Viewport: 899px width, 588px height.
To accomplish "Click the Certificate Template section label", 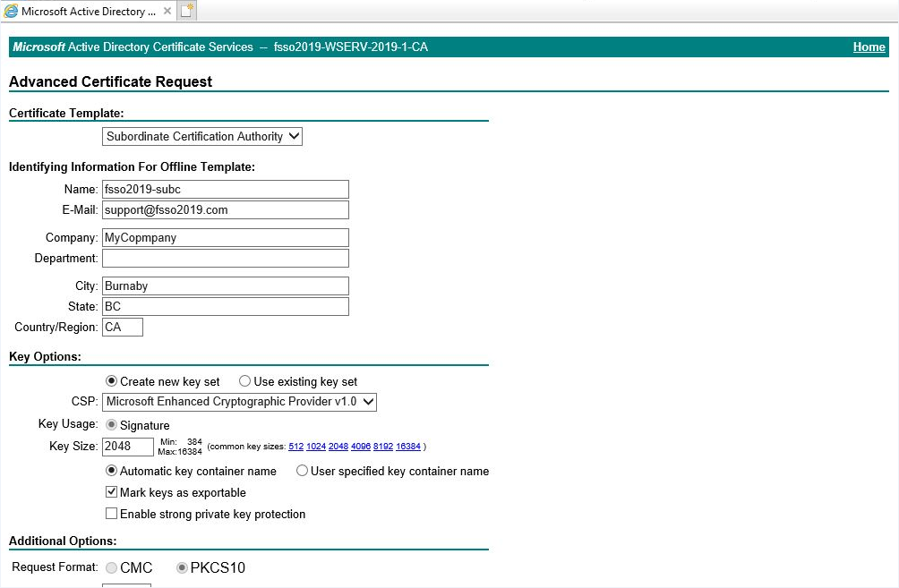I will tap(66, 113).
